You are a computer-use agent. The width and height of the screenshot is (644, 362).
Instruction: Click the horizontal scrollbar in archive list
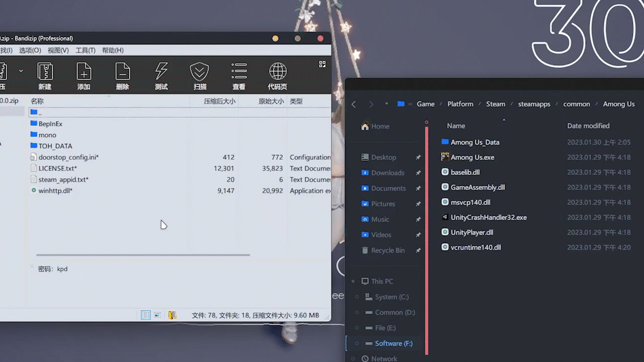(143, 255)
